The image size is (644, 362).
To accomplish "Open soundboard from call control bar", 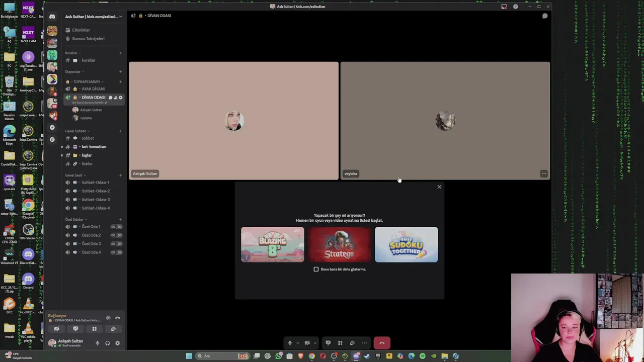I will click(352, 343).
